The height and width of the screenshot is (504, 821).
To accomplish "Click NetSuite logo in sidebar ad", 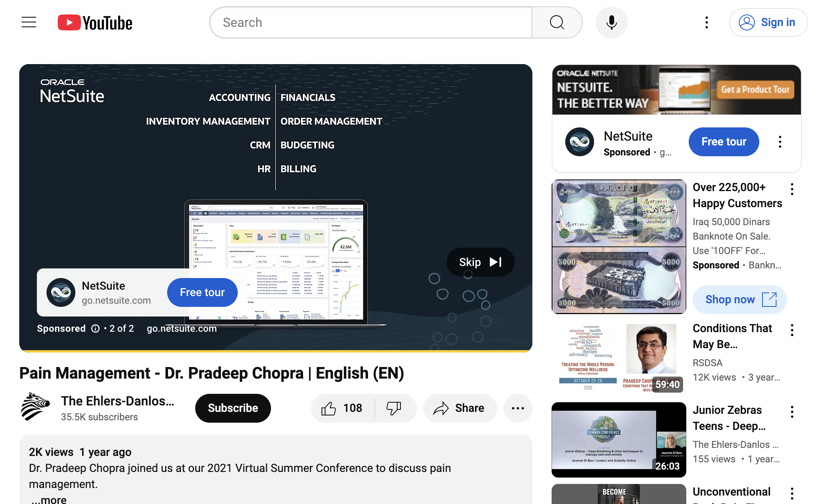I will tap(580, 142).
